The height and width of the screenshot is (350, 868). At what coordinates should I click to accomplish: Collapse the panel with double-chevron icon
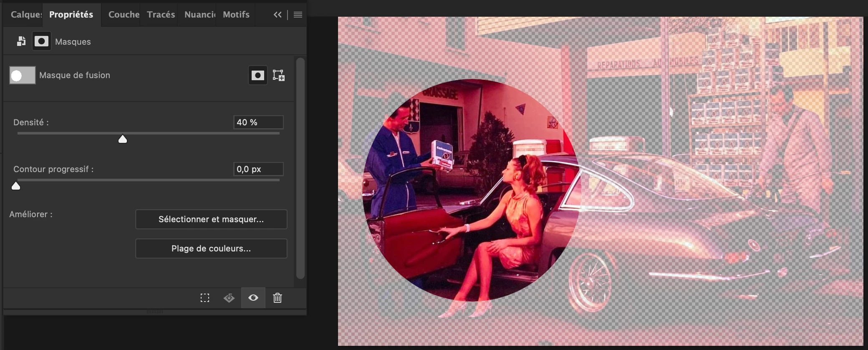point(278,15)
